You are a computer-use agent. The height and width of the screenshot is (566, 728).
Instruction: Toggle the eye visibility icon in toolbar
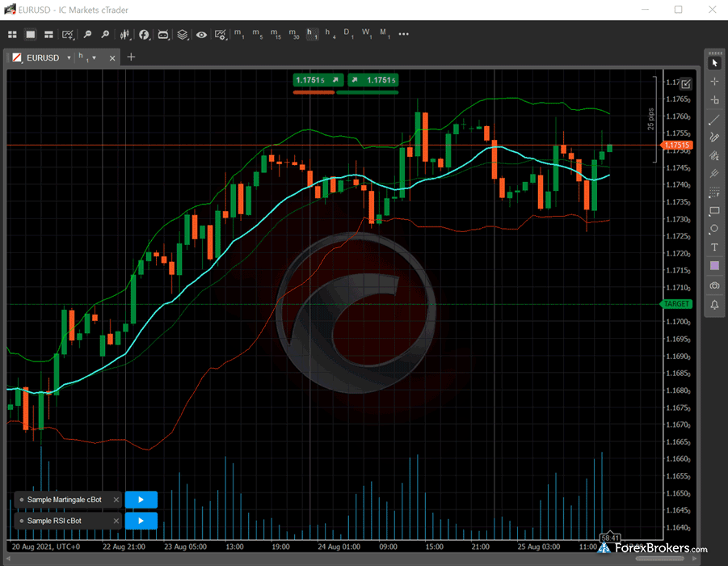[x=201, y=35]
